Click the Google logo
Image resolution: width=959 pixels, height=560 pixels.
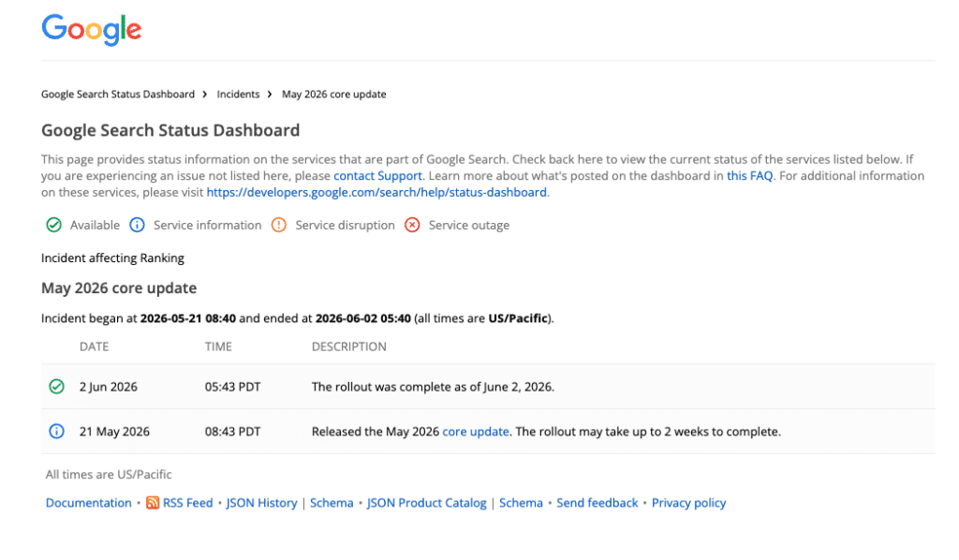coord(92,29)
